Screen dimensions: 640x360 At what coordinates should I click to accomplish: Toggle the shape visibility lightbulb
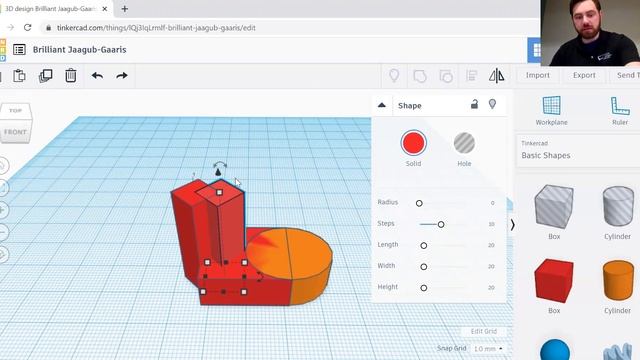tap(492, 104)
